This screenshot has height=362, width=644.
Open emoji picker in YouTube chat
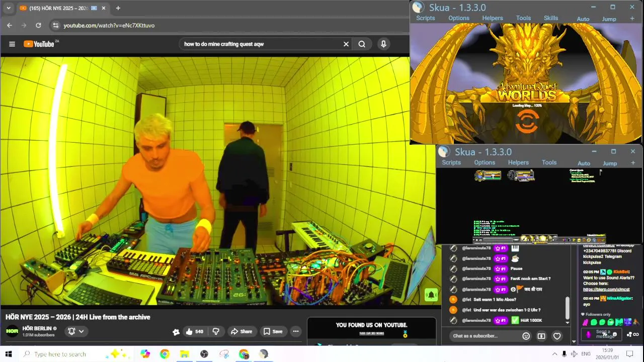(x=526, y=336)
